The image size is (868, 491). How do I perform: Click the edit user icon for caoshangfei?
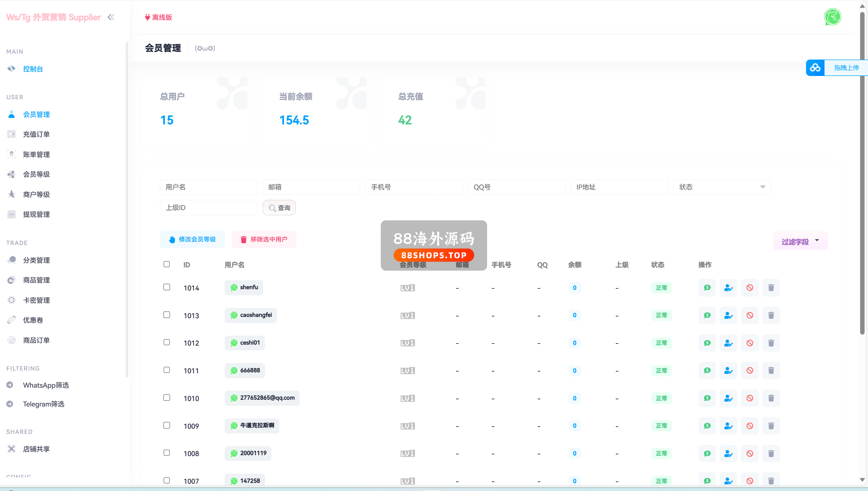728,315
